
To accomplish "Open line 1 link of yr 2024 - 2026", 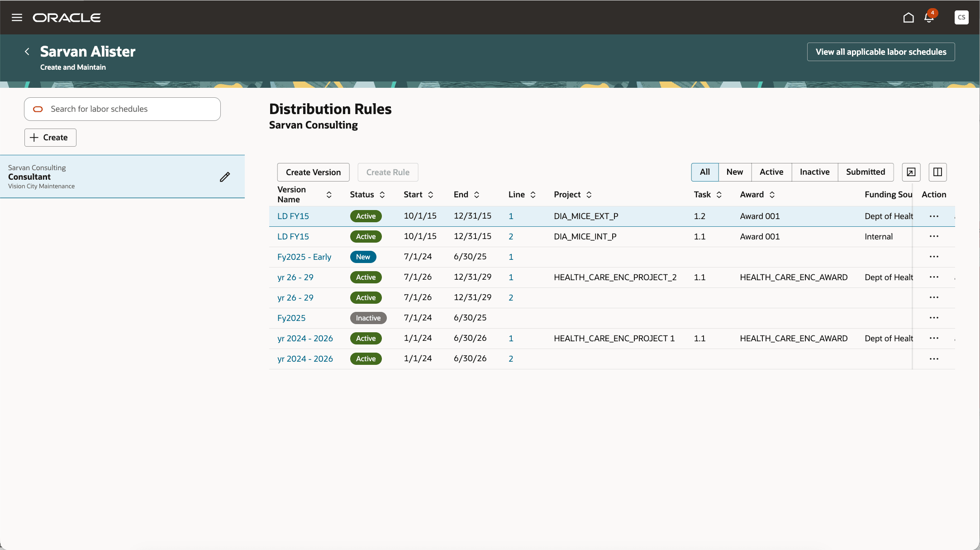I will point(511,339).
